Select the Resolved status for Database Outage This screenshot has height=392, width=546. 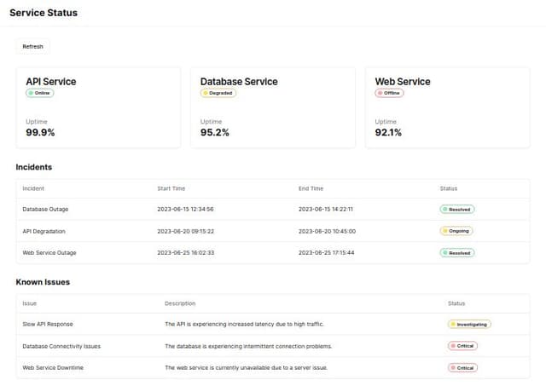[x=457, y=209]
